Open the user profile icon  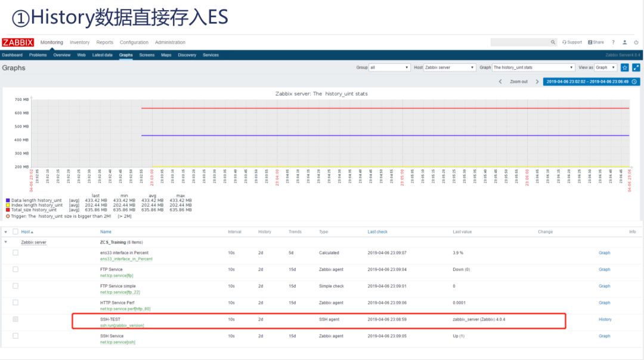[625, 42]
